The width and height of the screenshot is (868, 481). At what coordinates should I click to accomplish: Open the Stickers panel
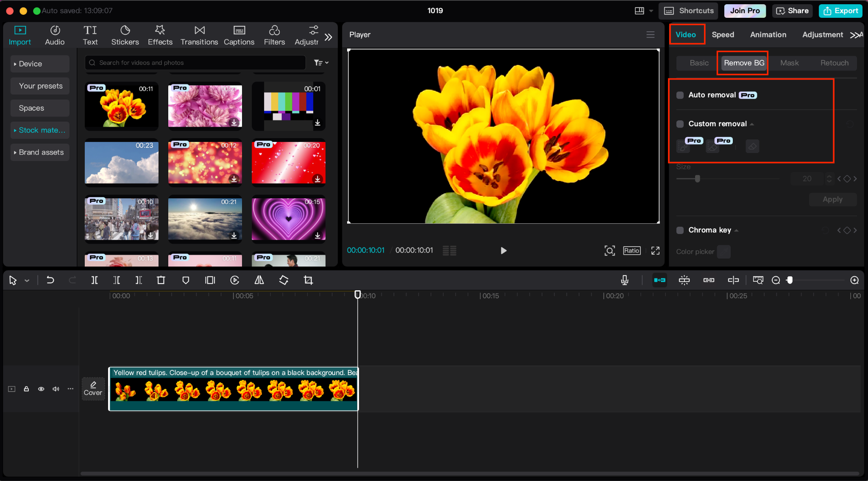pyautogui.click(x=125, y=35)
